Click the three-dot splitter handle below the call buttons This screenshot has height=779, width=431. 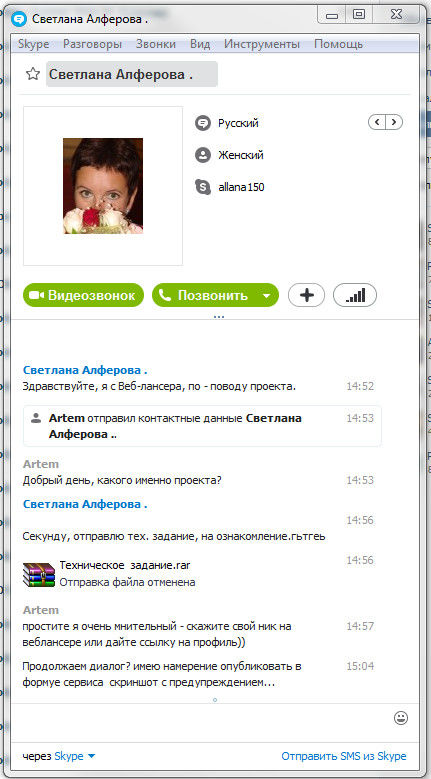[218, 316]
